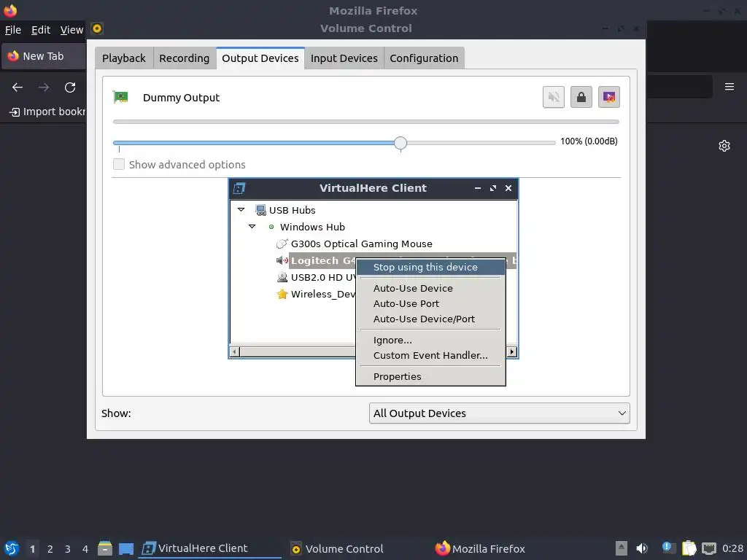Select G300s Optical Gaming Mouse
747x560 pixels.
(x=362, y=244)
